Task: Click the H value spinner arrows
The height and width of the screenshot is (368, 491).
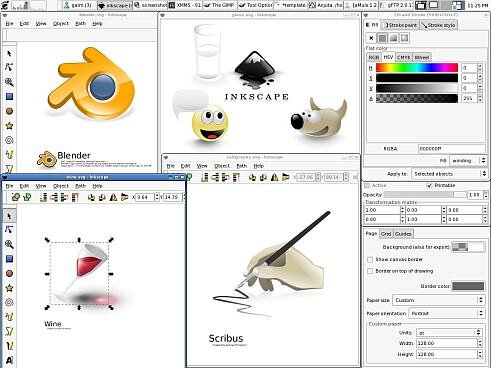Action: 480,68
